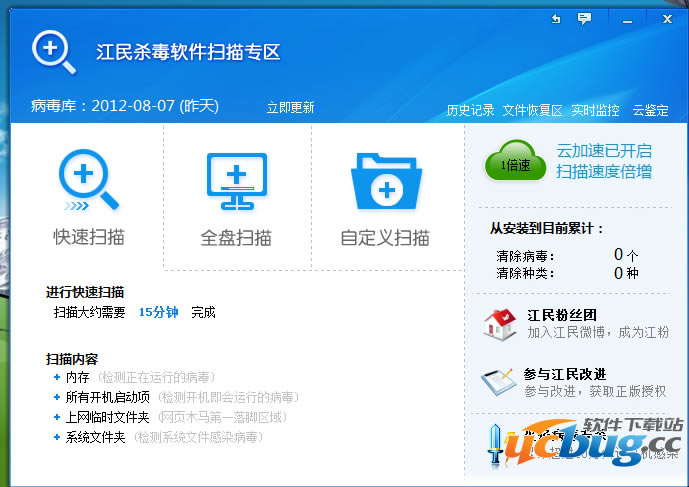Expand 所有开机启动项 plus sign

coord(57,397)
